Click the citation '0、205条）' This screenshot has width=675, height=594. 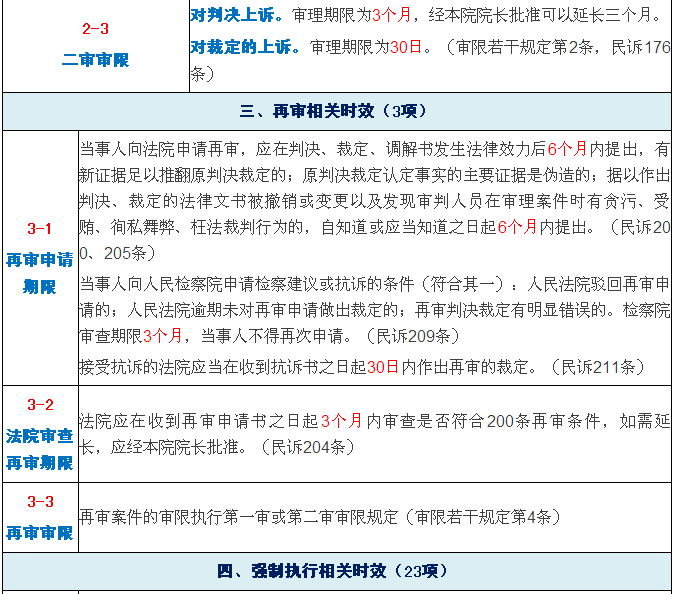(117, 253)
